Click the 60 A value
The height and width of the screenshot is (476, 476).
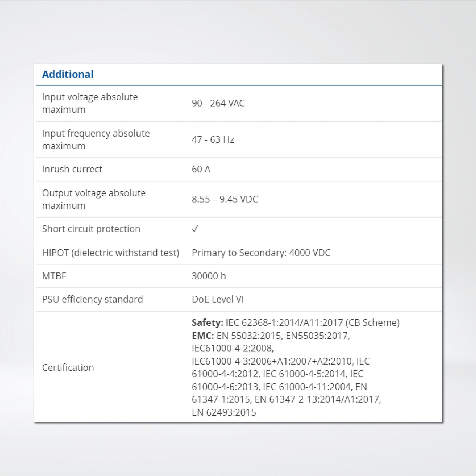(201, 169)
